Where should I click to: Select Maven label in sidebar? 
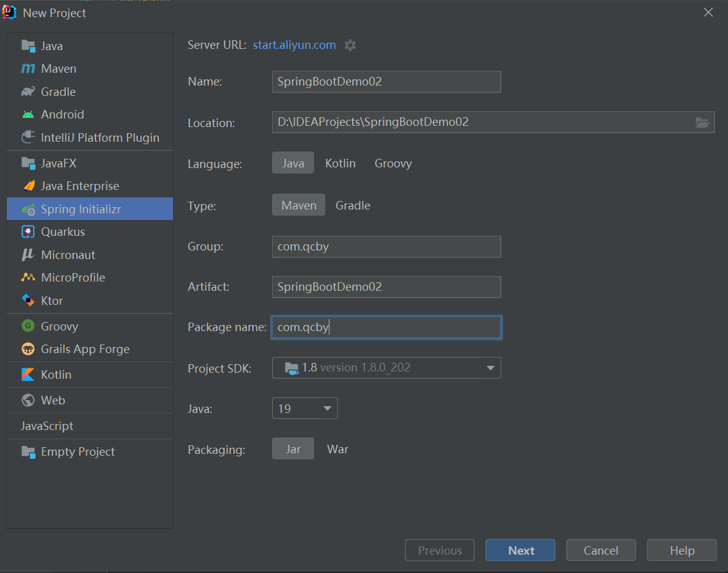tap(59, 68)
